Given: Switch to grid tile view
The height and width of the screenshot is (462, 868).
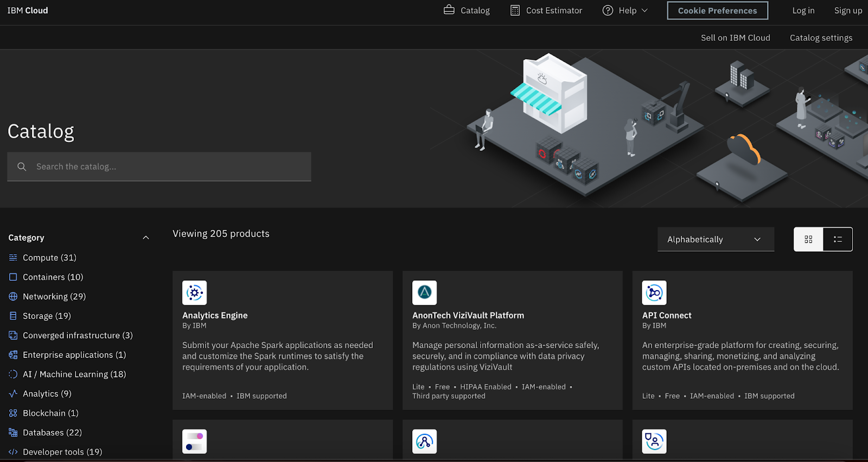Looking at the screenshot, I should pyautogui.click(x=808, y=239).
